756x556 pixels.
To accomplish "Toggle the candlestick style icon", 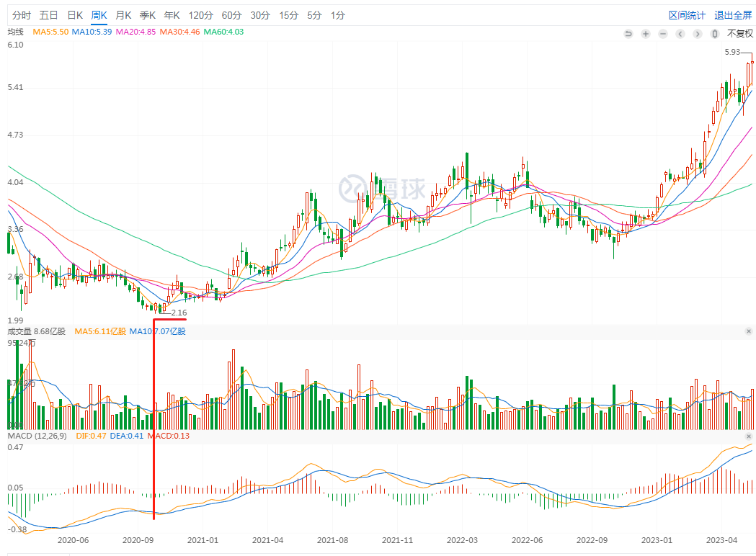I will pyautogui.click(x=714, y=34).
